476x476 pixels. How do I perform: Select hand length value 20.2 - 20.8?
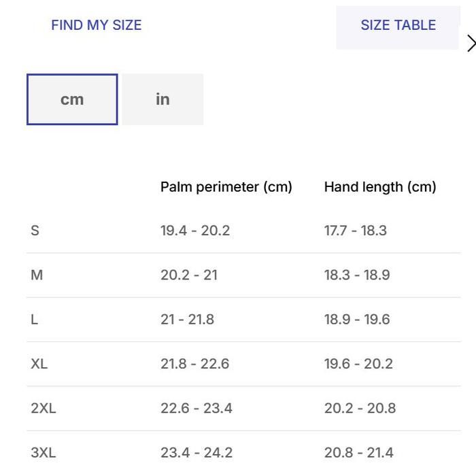coord(360,408)
